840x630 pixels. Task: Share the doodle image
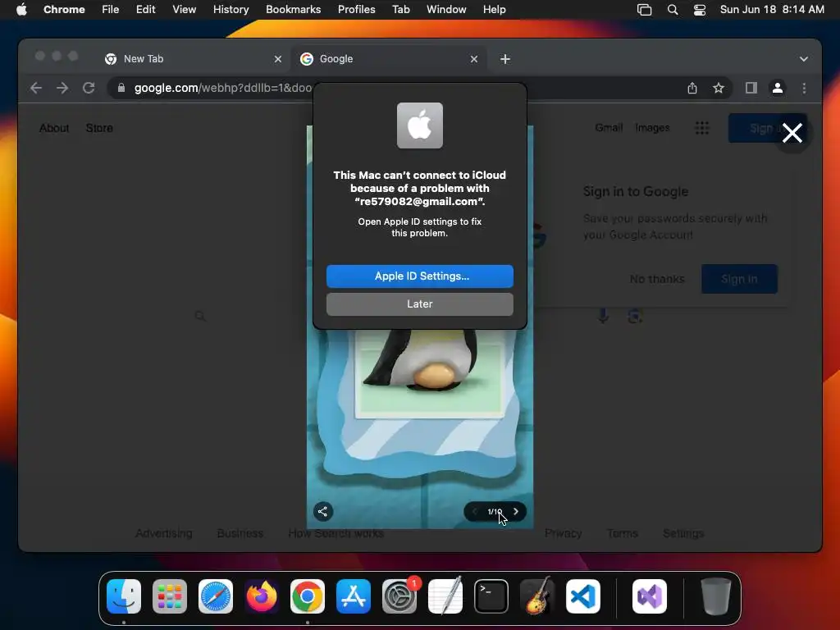[322, 511]
